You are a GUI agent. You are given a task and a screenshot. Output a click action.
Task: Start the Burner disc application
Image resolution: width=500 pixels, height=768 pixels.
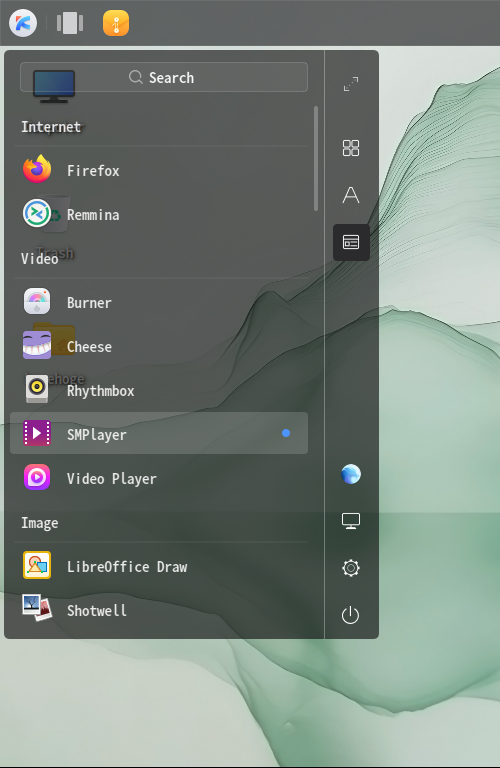tap(159, 303)
